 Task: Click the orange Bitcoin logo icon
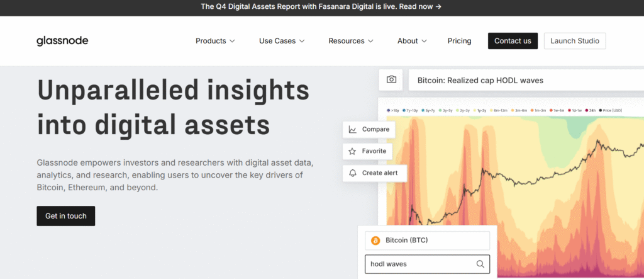point(375,241)
